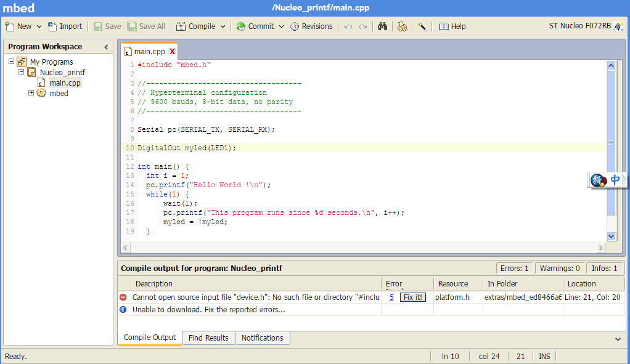The height and width of the screenshot is (364, 630).
Task: Click the mbed gear library icon
Action: click(41, 93)
